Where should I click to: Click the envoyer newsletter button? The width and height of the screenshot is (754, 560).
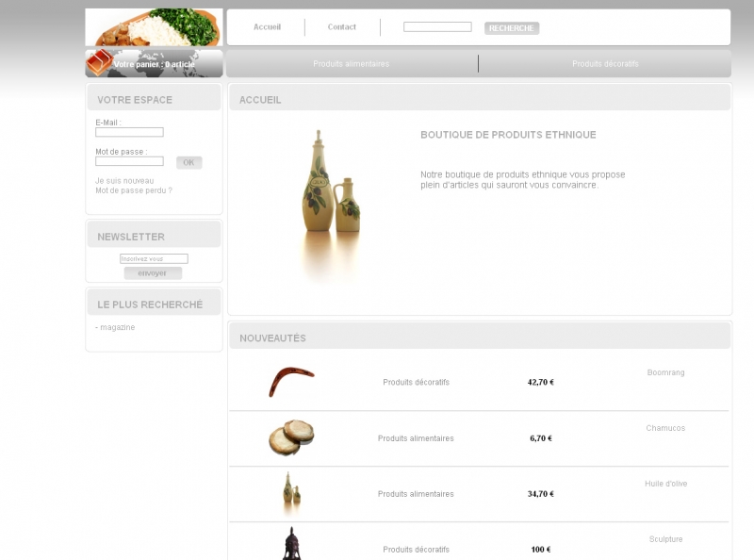[153, 272]
